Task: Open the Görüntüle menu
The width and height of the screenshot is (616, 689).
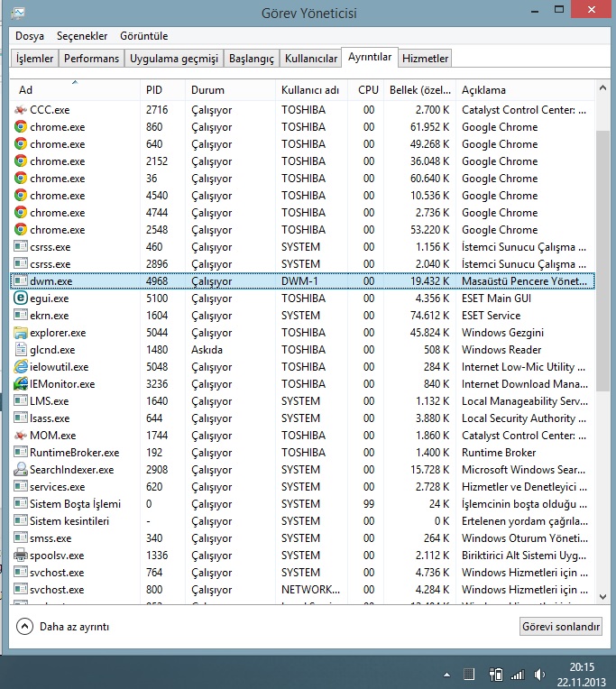Action: [x=144, y=36]
